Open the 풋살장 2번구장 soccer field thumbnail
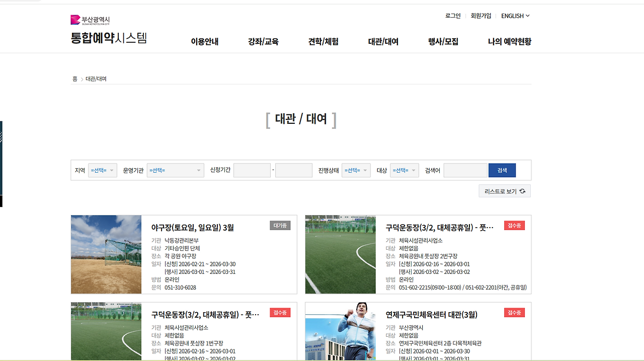 click(341, 254)
